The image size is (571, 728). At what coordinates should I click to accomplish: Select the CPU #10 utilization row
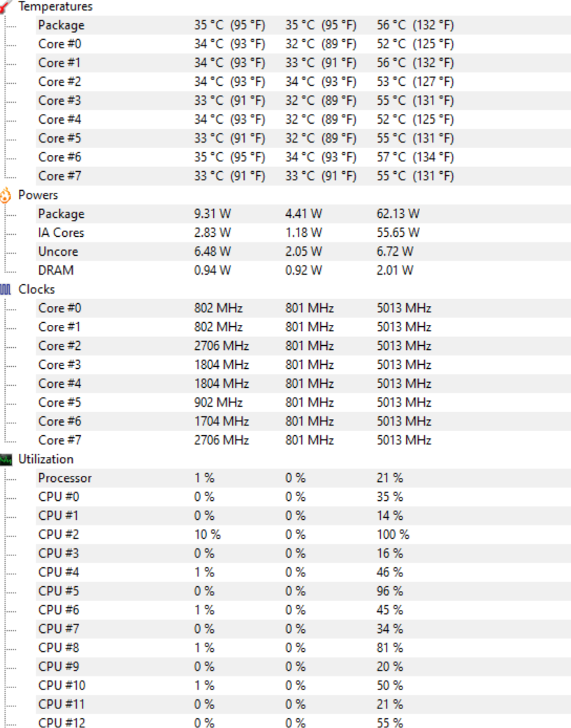[303, 685]
